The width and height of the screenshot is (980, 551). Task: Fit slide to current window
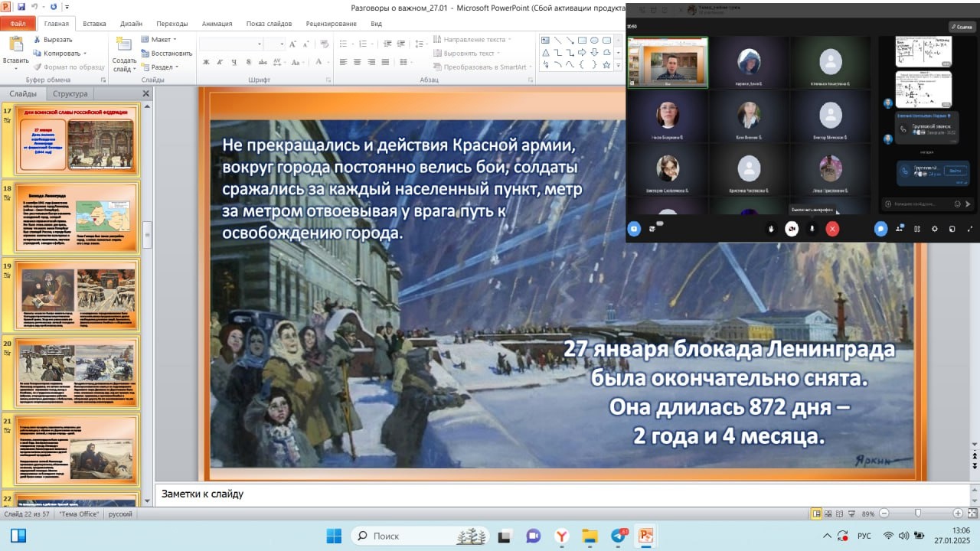click(x=972, y=514)
